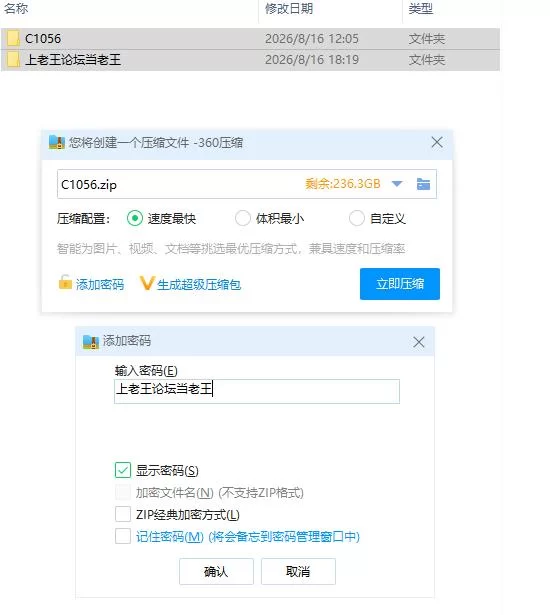This screenshot has height=615, width=550.
Task: Click the 立即压缩 button
Action: coord(400,284)
